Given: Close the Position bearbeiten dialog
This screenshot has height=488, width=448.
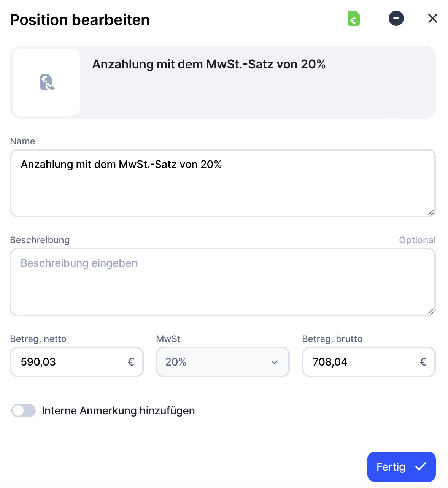Looking at the screenshot, I should [432, 18].
